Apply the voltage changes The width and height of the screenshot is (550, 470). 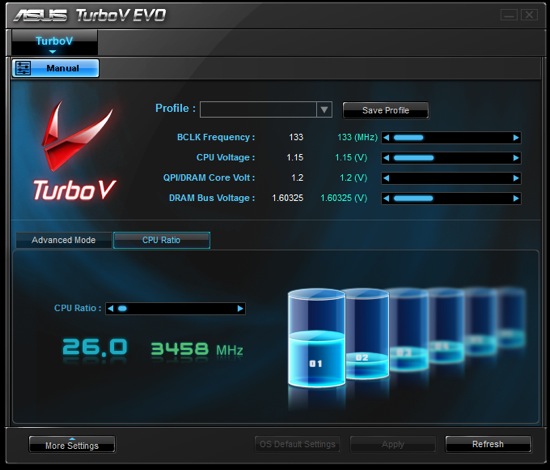pos(393,444)
